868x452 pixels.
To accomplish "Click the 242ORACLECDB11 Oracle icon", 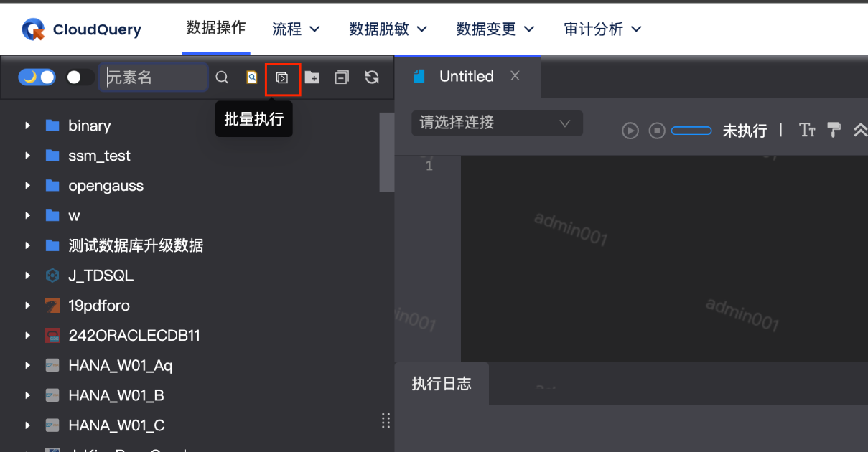I will click(52, 336).
